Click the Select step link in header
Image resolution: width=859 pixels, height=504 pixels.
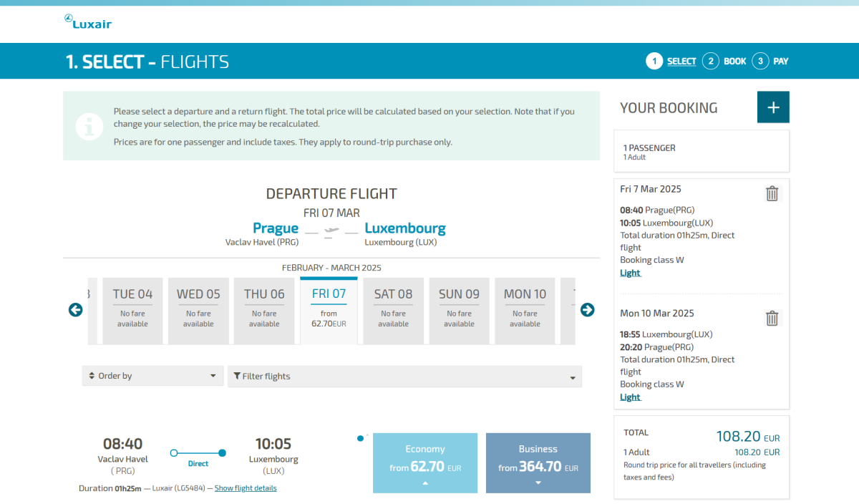(x=681, y=62)
